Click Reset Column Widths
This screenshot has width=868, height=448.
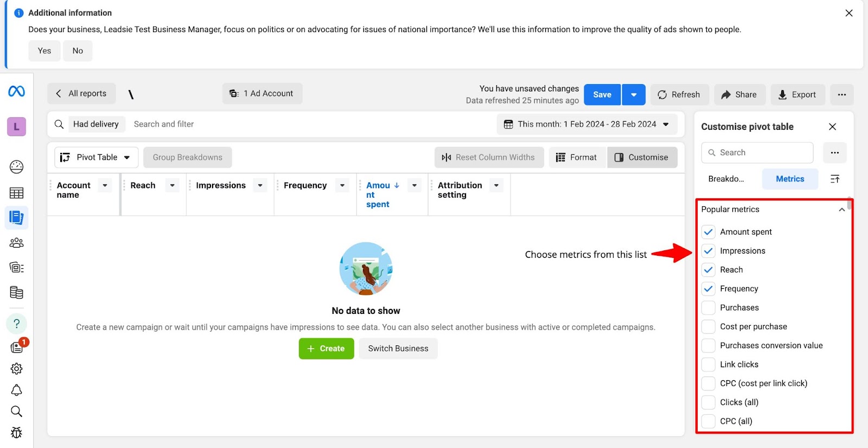point(489,157)
